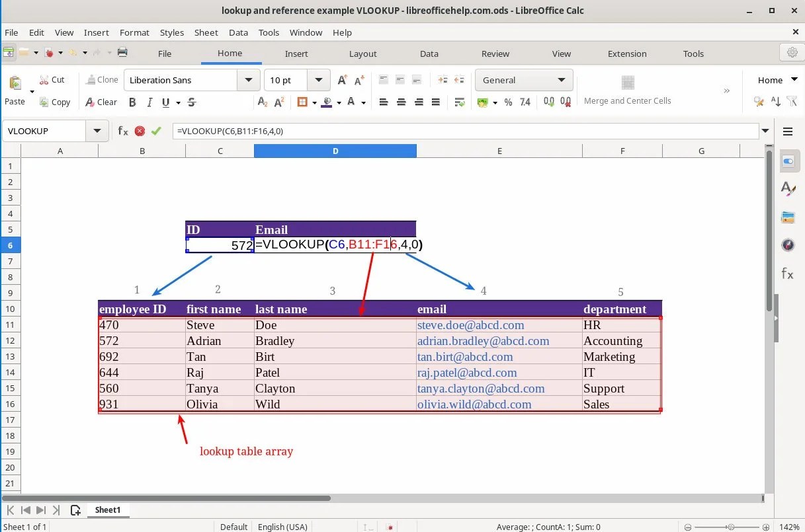This screenshot has height=532, width=805.
Task: Expand more toolbar items chevron
Action: coord(727,91)
